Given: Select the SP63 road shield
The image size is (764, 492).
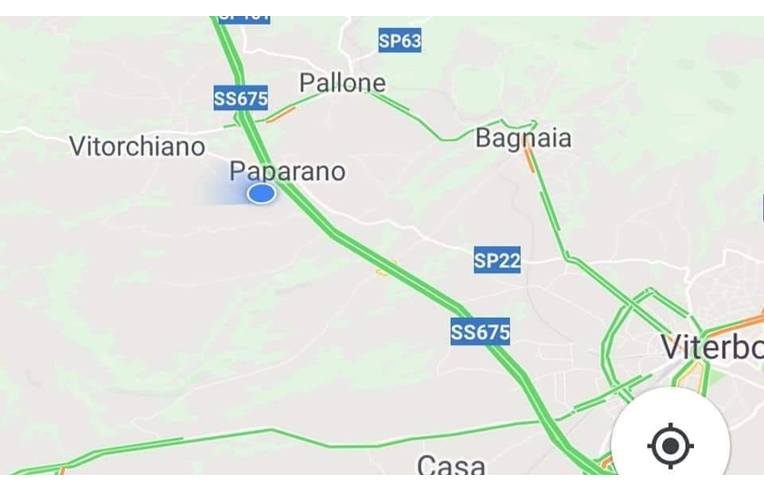Looking at the screenshot, I should click(x=400, y=40).
